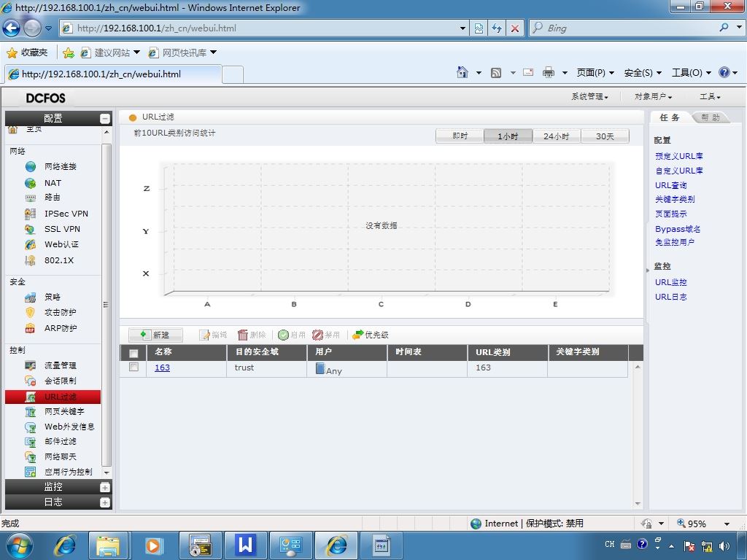Open the 自定义URL库 link
Viewport: 747px width, 560px height.
(x=679, y=171)
